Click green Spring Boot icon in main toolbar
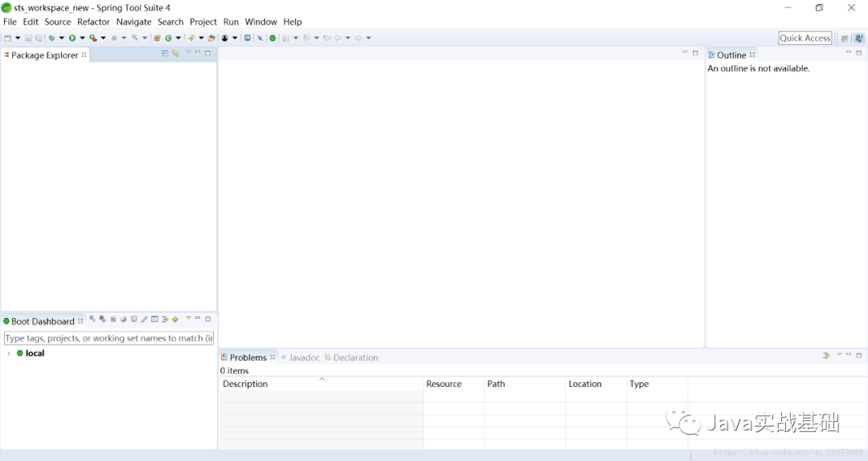This screenshot has width=868, height=461. coord(272,39)
